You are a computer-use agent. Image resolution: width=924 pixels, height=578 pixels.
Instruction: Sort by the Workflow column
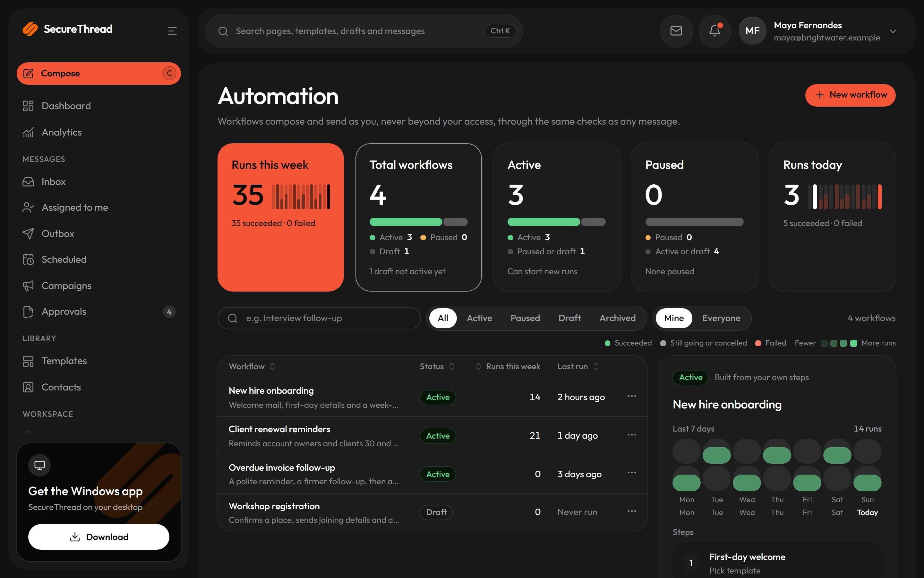coord(252,366)
